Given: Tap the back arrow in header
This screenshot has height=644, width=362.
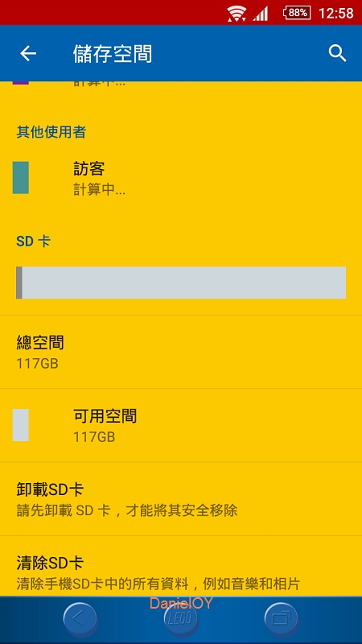Looking at the screenshot, I should pyautogui.click(x=28, y=53).
